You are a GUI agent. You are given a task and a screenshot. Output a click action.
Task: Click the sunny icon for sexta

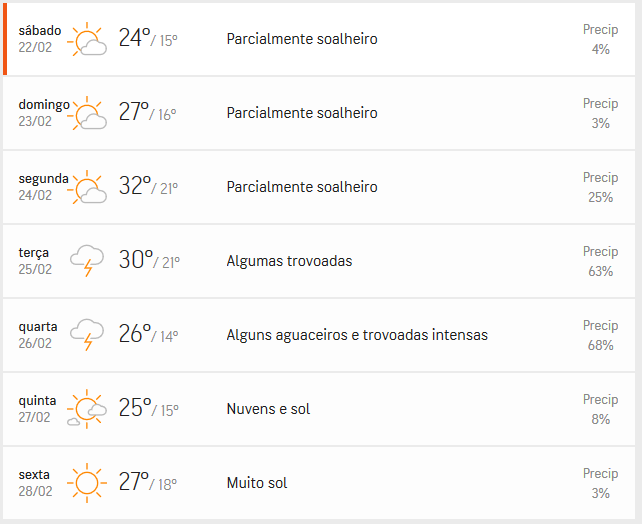87,483
